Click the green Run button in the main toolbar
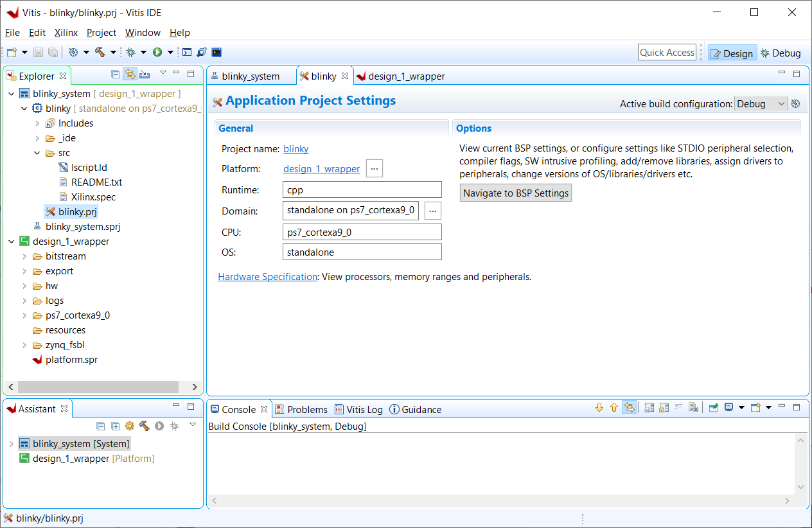Screen dimensions: 812x528 click(x=157, y=53)
